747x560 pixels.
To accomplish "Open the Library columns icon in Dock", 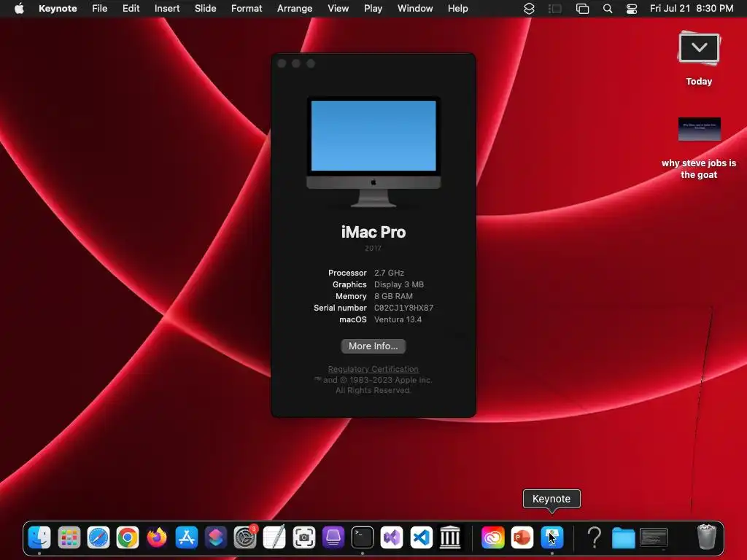I will coord(450,537).
